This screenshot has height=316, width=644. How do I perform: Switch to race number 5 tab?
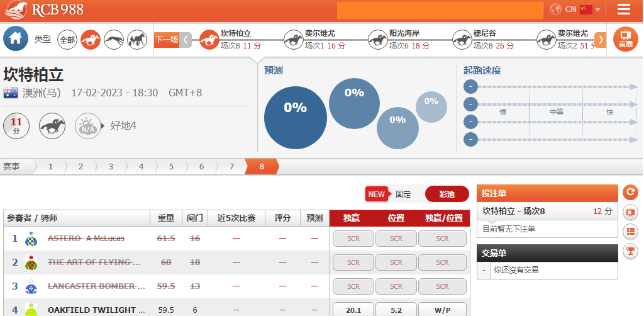click(x=171, y=167)
